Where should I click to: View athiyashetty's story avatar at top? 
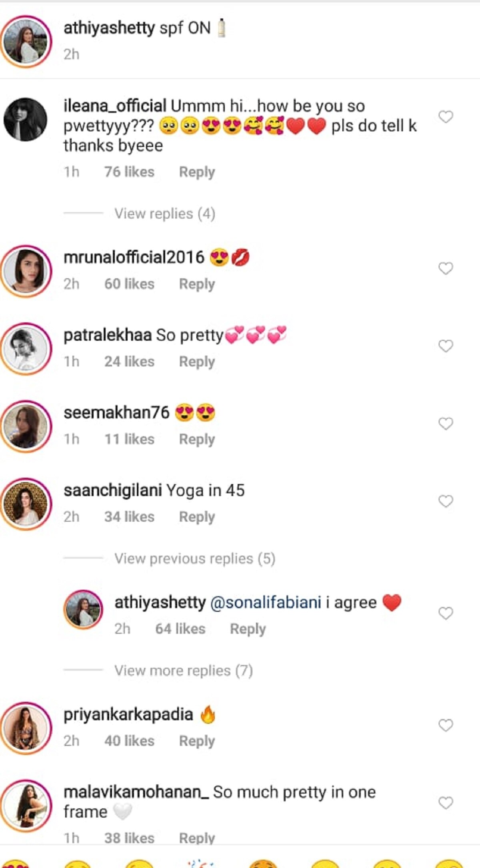coord(26,42)
